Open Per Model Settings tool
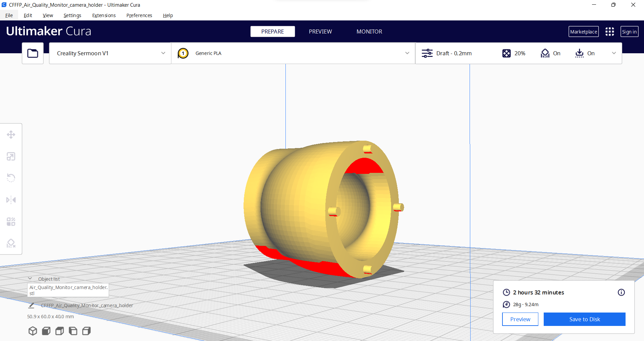Viewport: 644px width, 341px height. [11, 221]
